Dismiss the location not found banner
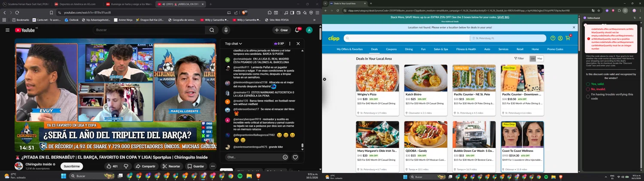The image size is (644, 181). click(x=574, y=27)
